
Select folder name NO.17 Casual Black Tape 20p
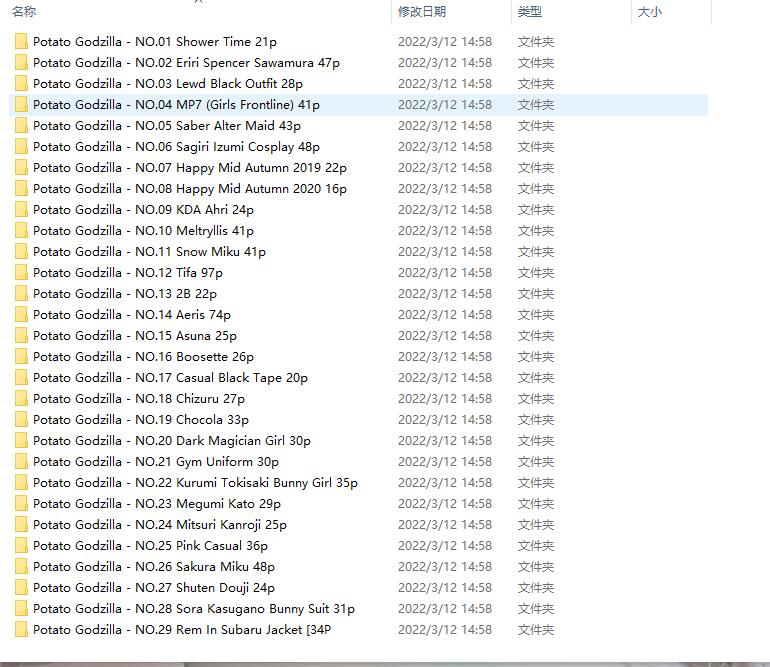[170, 378]
